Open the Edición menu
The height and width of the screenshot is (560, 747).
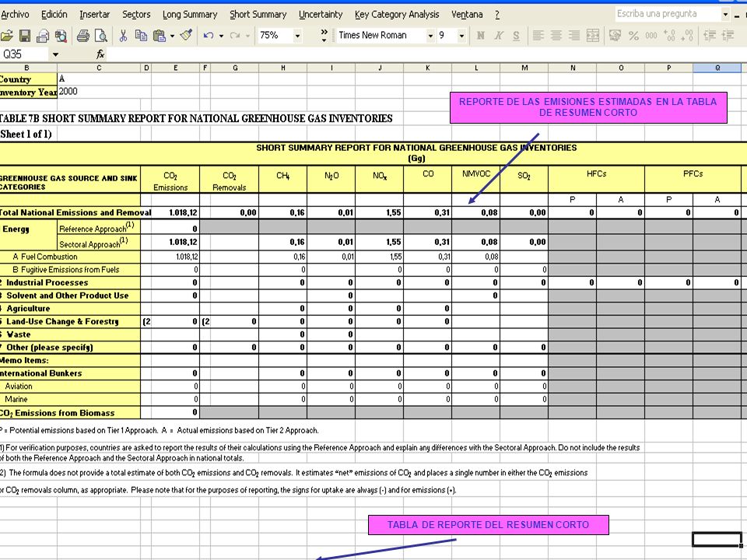54,14
